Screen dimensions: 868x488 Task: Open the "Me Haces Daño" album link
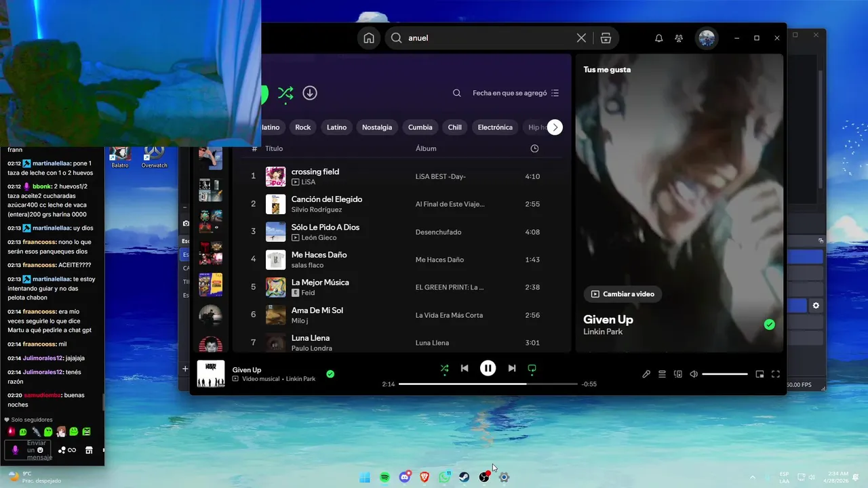tap(439, 260)
